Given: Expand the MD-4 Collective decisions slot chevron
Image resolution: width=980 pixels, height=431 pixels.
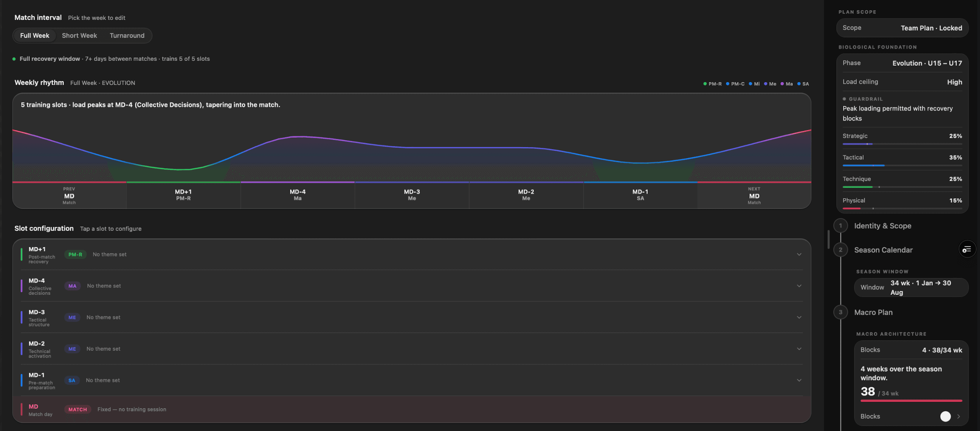Looking at the screenshot, I should (x=799, y=286).
